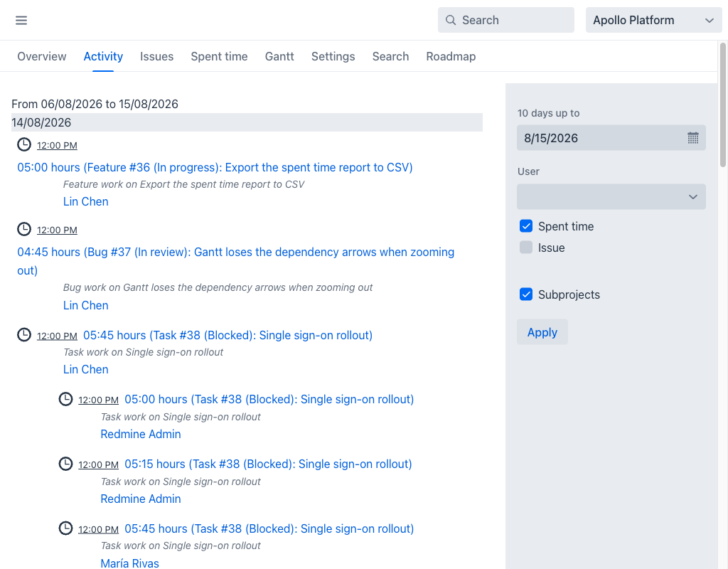The width and height of the screenshot is (728, 569).
Task: Click the 12:00 PM timestamp of Feature #36
Action: (x=57, y=145)
